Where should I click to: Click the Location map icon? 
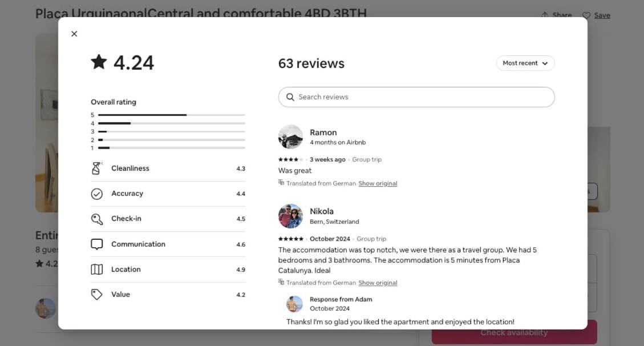coord(96,269)
